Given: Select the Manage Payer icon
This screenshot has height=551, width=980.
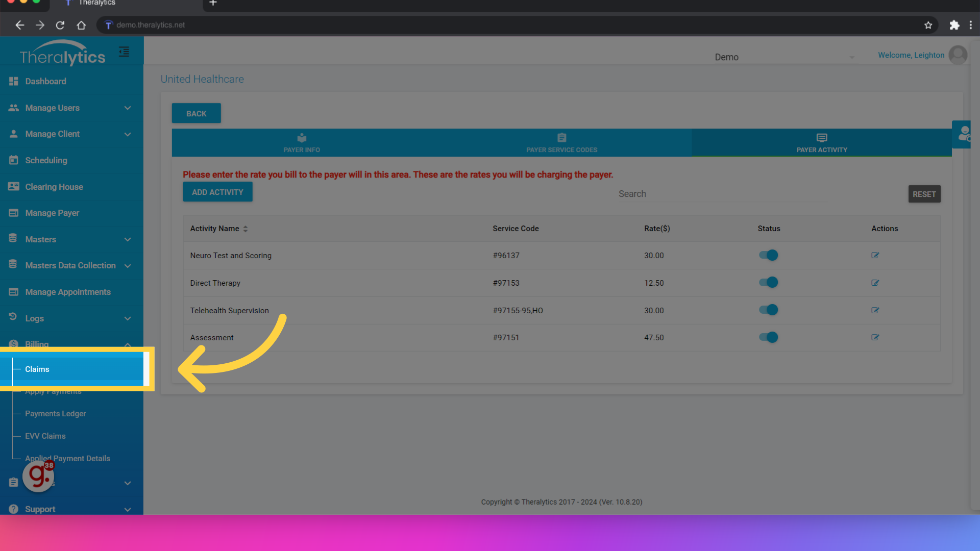Looking at the screenshot, I should click(14, 213).
